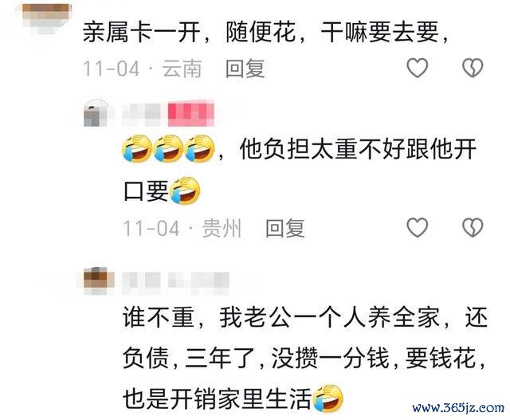Viewport: 510px width, 420px height.
Task: Tap laughing emoji after 口要
Action: (185, 190)
